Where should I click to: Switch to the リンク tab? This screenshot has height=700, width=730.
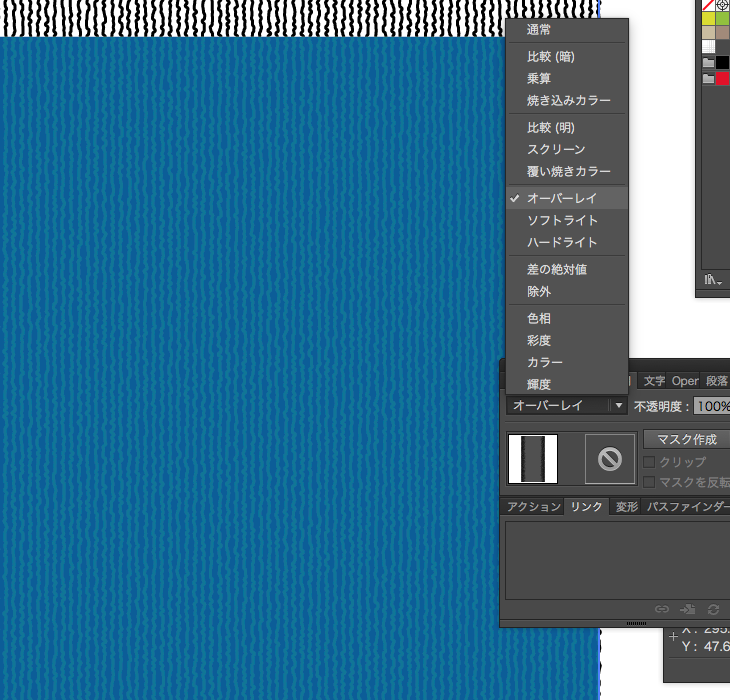click(x=587, y=506)
